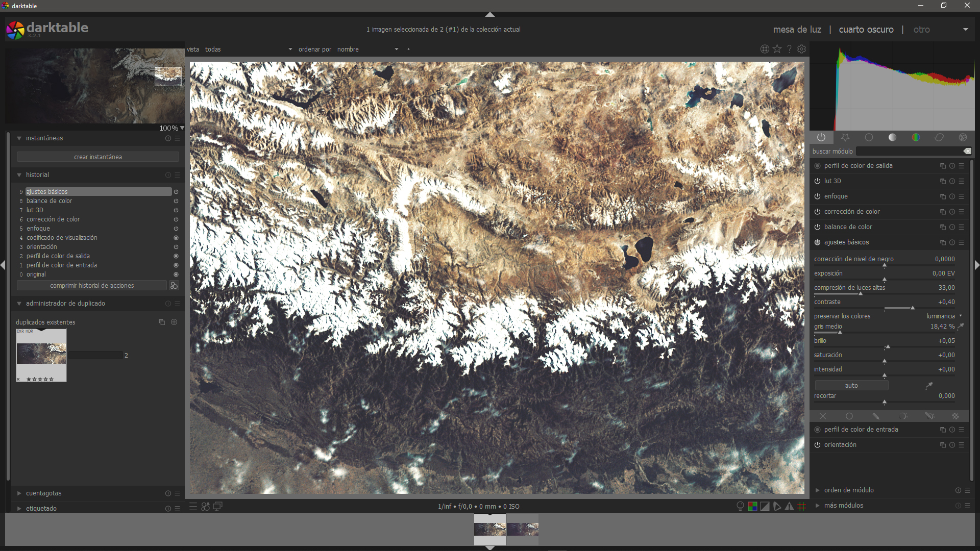Show the color module group

tap(916, 137)
